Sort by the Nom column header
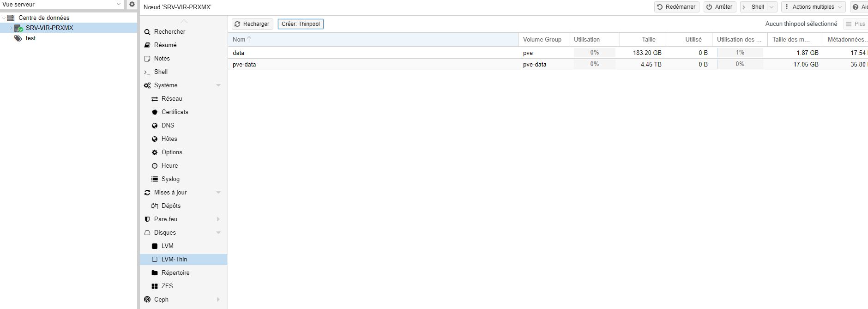868x309 pixels. click(239, 39)
